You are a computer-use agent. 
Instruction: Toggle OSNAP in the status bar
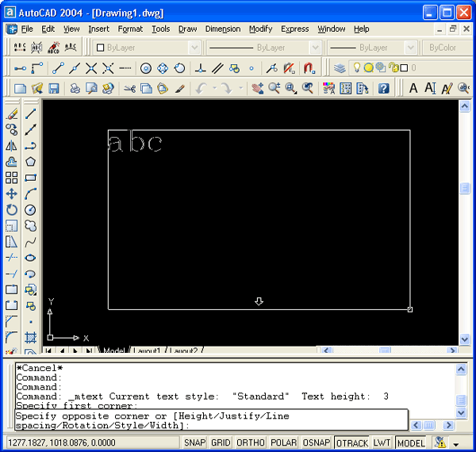pos(317,443)
